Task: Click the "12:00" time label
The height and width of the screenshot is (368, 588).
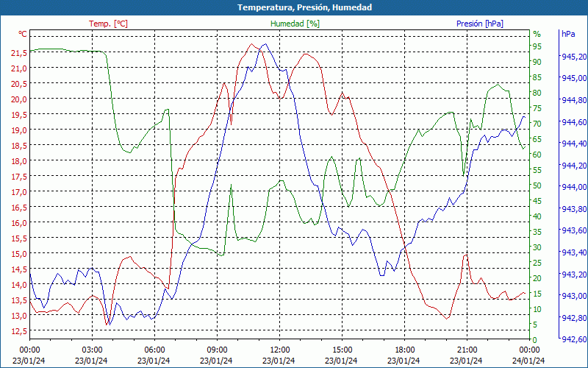Action: (x=279, y=349)
